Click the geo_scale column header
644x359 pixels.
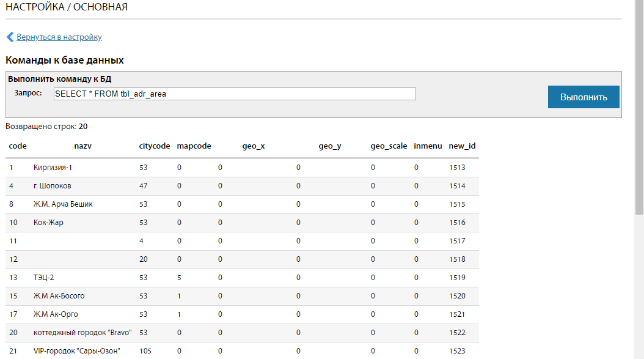pos(389,146)
